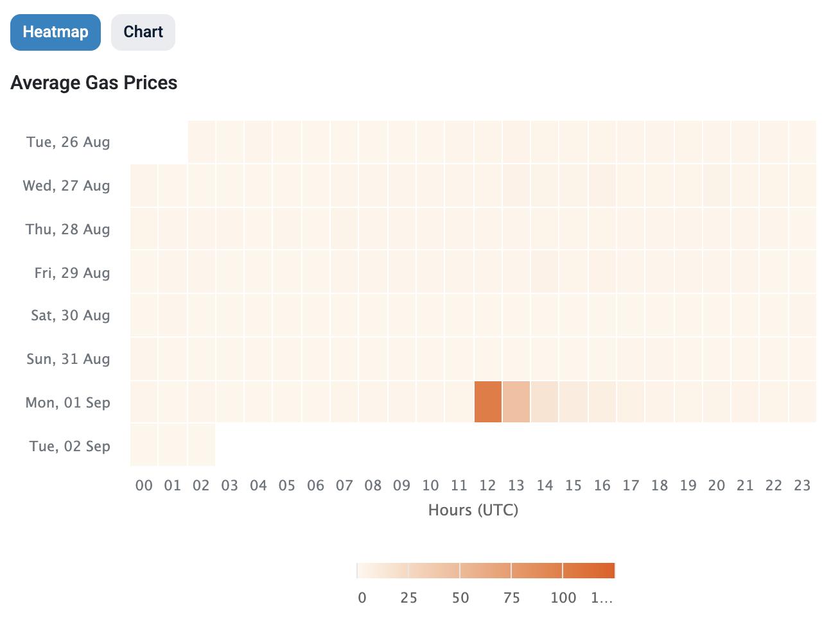Viewport: 840px width, 629px height.
Task: Click the dark orange Mon 01 Sep hour 12 cell
Action: 488,402
